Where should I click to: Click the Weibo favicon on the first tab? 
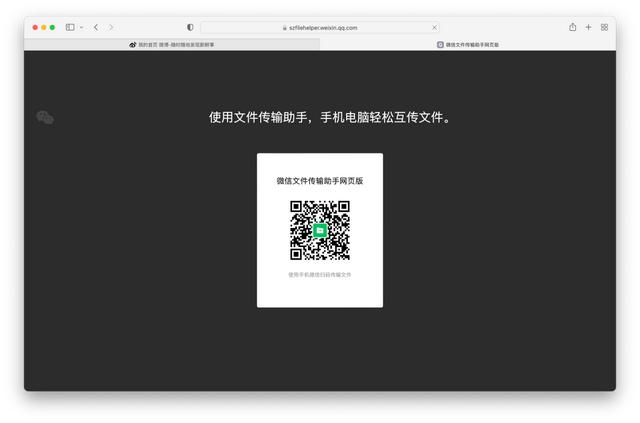(x=133, y=45)
